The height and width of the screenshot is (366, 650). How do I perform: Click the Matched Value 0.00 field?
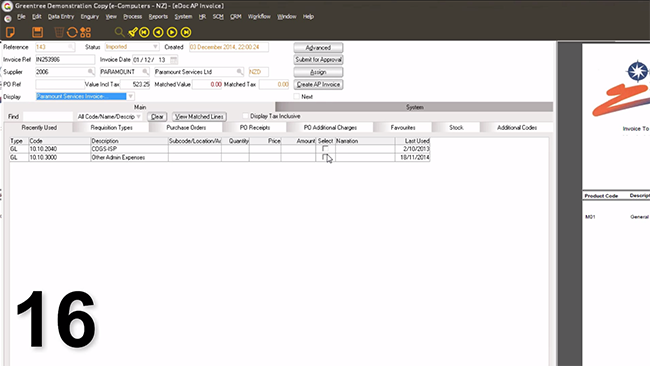(x=207, y=84)
